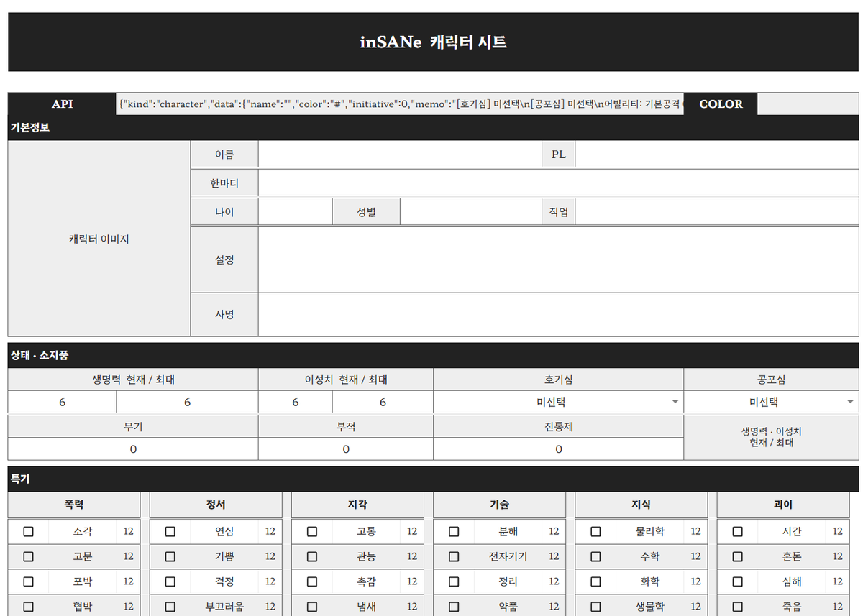Check the 걱정 skill box

[x=170, y=581]
